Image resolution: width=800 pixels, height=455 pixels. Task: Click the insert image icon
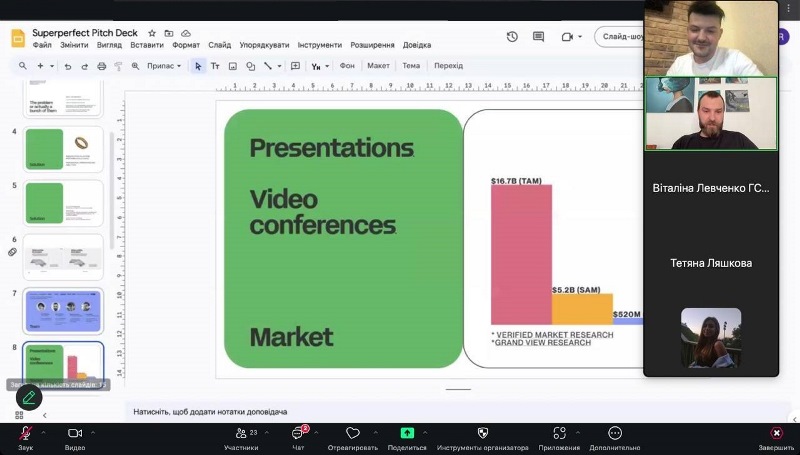point(233,66)
